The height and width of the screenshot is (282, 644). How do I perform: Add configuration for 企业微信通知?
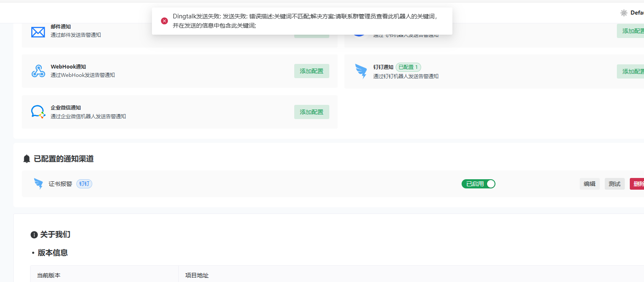[312, 112]
